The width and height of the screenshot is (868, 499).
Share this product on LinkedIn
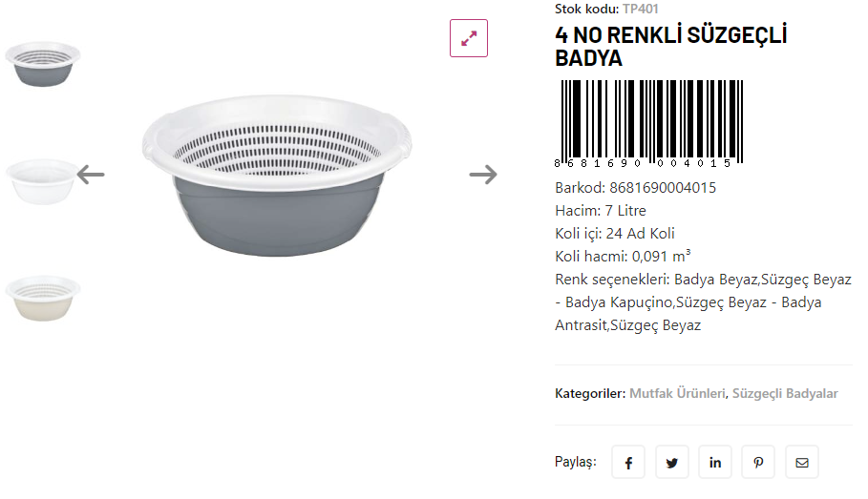(715, 463)
